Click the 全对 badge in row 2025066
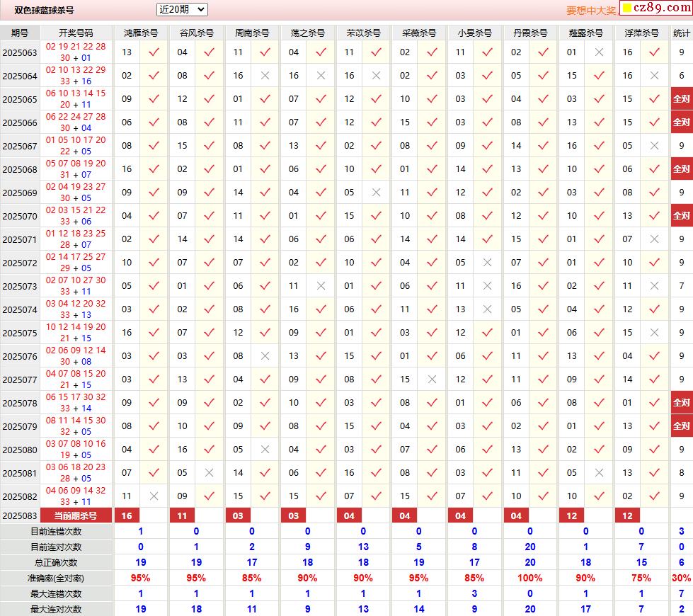Screen dimensions: 693x616 pos(682,122)
